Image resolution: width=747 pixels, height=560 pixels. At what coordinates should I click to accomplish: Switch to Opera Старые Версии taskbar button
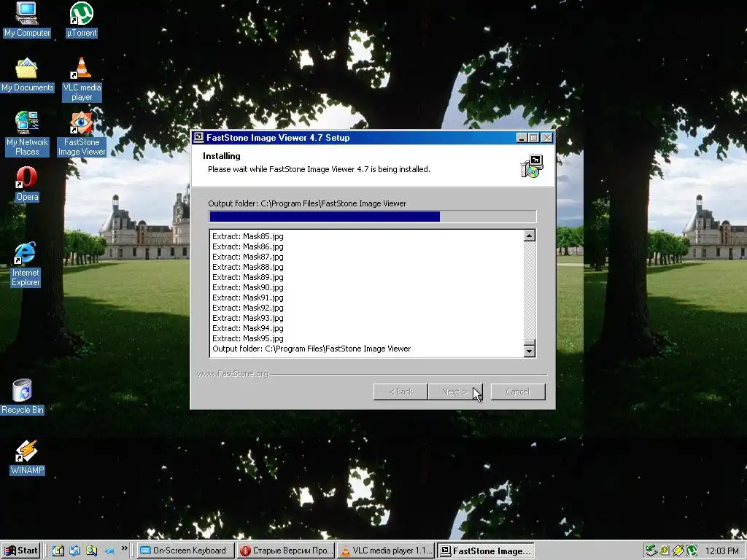tap(287, 551)
